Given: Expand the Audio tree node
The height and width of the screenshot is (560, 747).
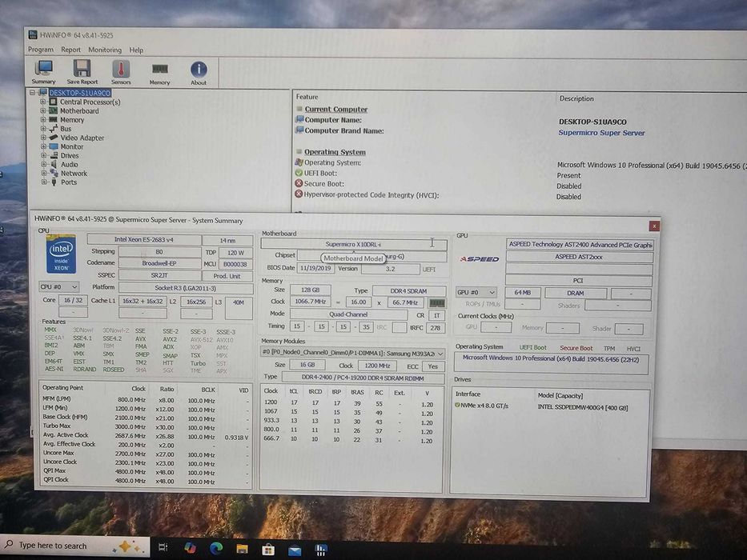Looking at the screenshot, I should pyautogui.click(x=43, y=164).
